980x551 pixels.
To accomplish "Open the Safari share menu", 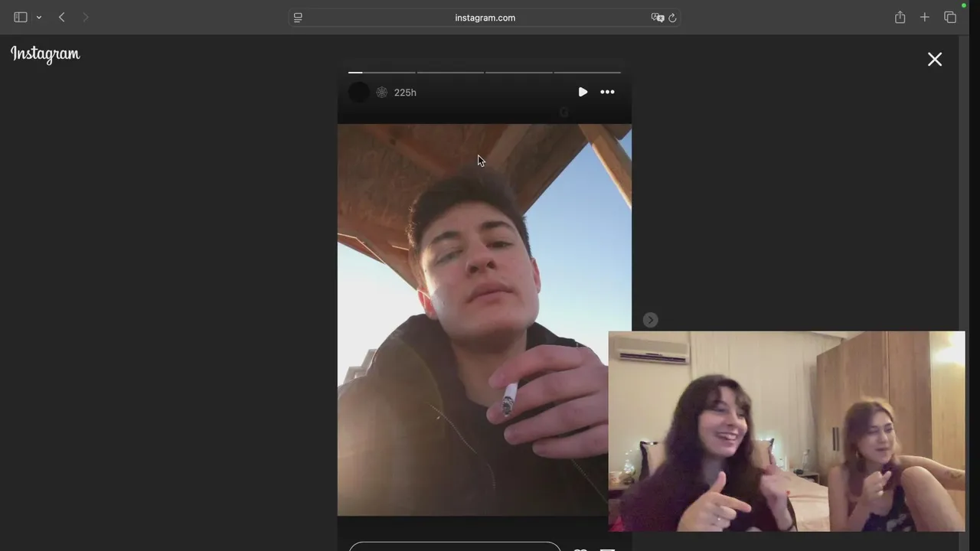I will click(x=900, y=17).
